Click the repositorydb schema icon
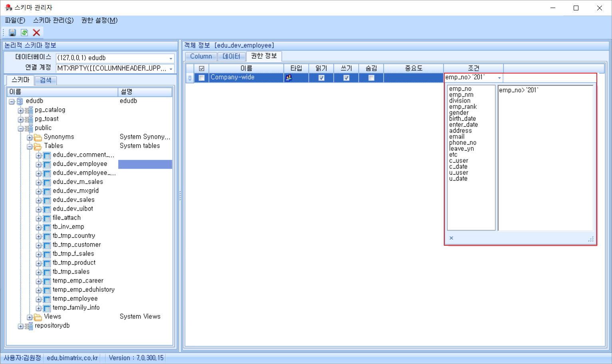Viewport: 612px width, 364px height. (x=29, y=326)
